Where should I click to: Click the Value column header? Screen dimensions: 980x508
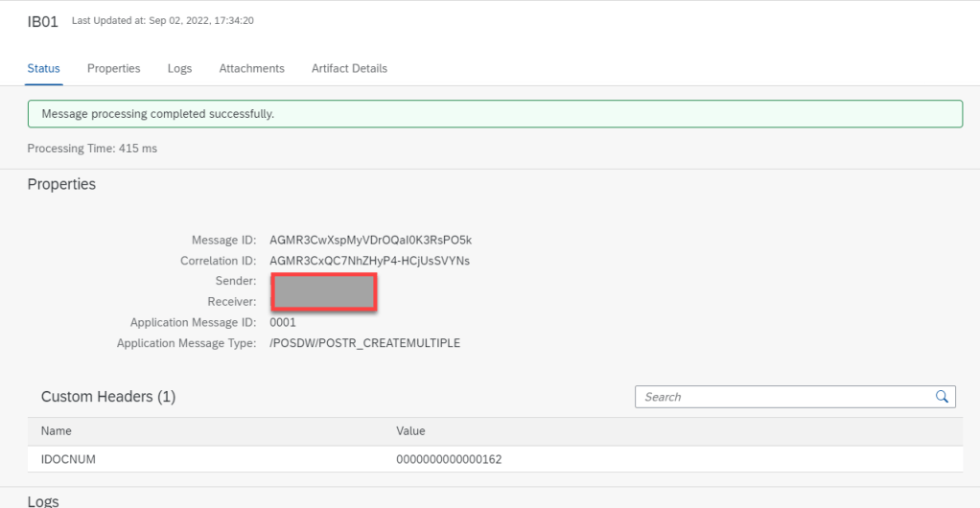click(x=410, y=431)
